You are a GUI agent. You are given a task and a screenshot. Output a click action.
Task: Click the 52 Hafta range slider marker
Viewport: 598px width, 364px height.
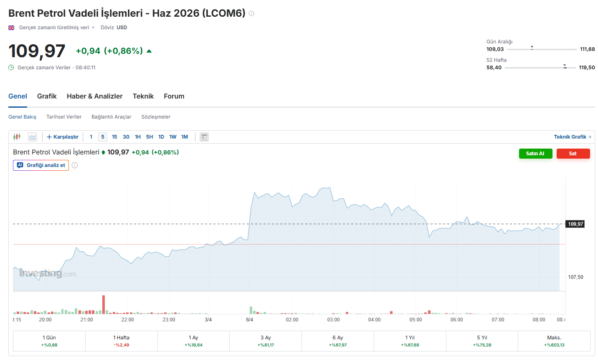565,66
